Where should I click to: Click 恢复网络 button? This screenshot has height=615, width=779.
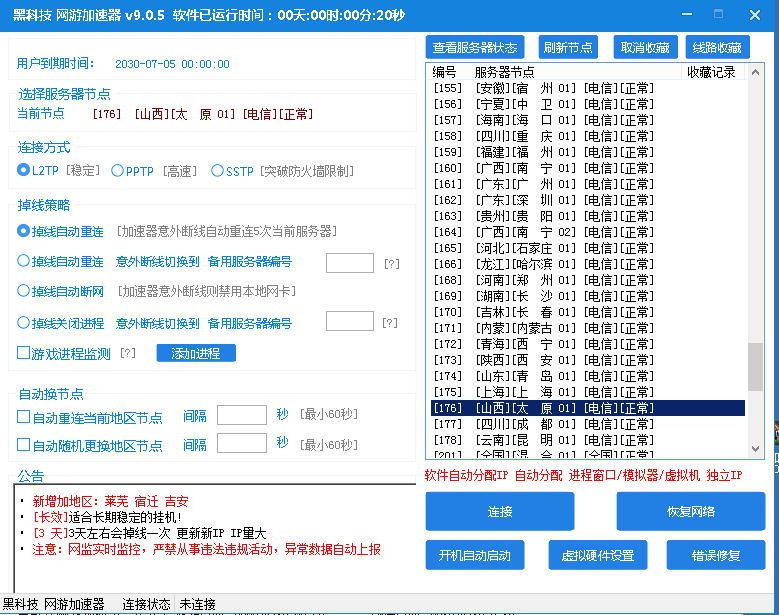coord(691,511)
